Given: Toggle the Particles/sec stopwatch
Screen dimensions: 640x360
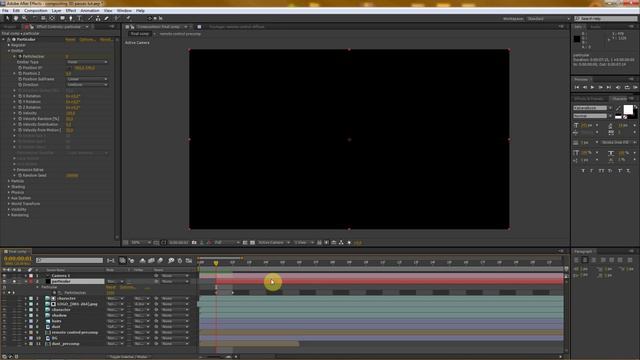Looking at the screenshot, I should click(20, 56).
